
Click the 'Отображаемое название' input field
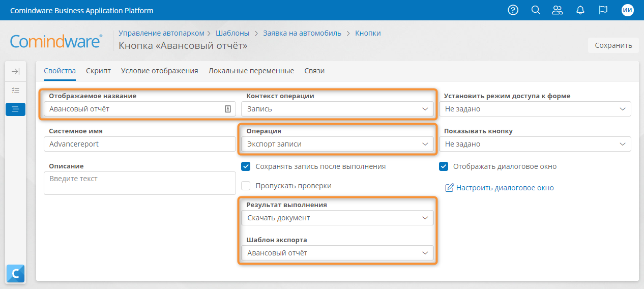140,109
